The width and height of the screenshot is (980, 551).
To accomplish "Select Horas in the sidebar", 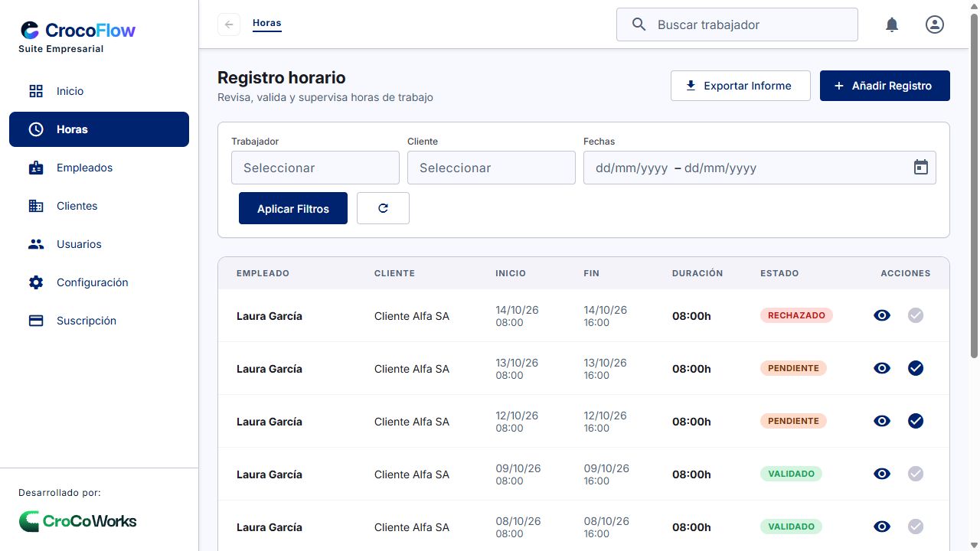I will 99,129.
